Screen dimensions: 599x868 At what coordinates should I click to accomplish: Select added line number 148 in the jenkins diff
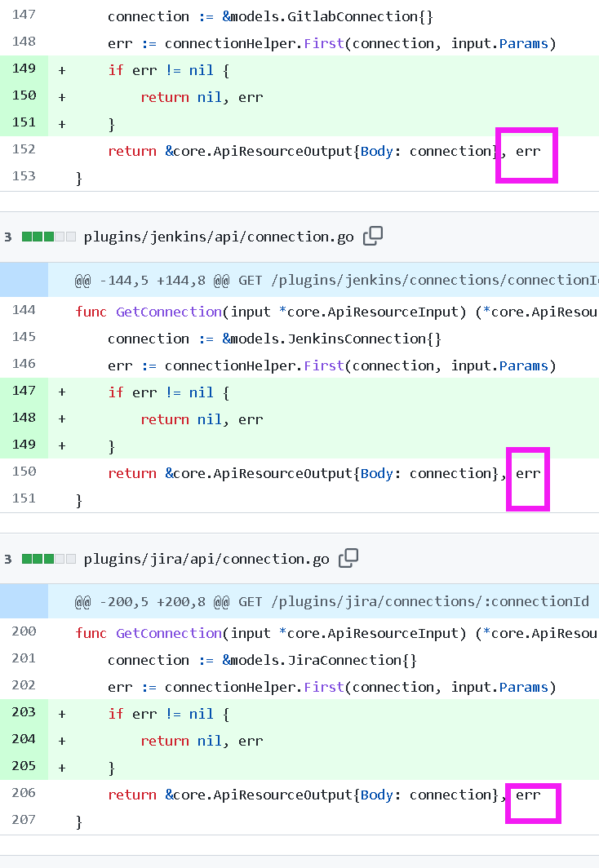(x=24, y=418)
